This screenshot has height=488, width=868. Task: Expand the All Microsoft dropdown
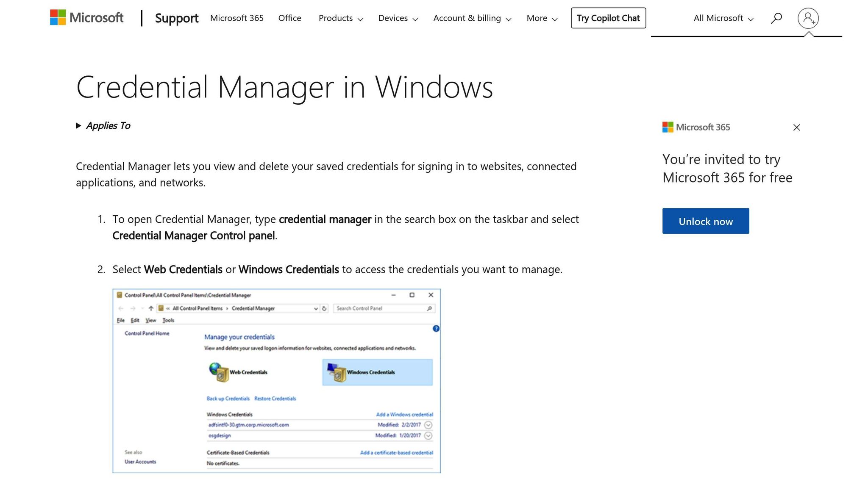pos(722,18)
